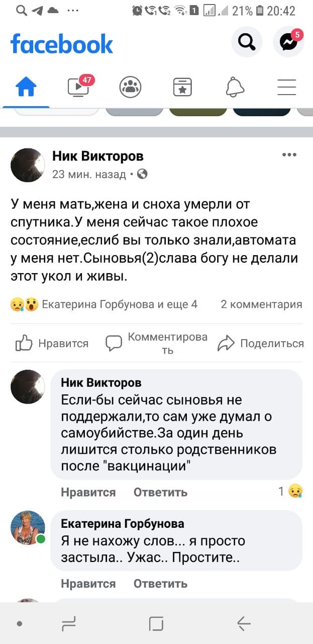
Task: Tap Android back navigation arrow
Action: (x=244, y=624)
